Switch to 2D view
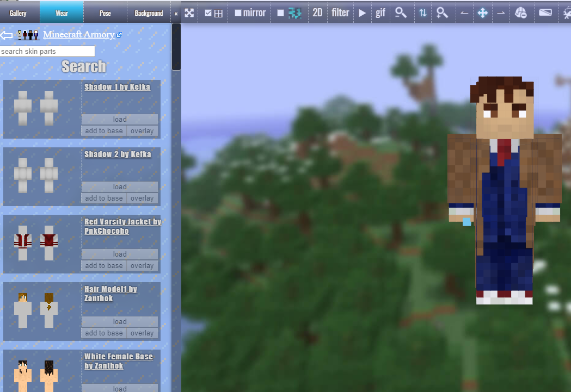 (x=317, y=13)
